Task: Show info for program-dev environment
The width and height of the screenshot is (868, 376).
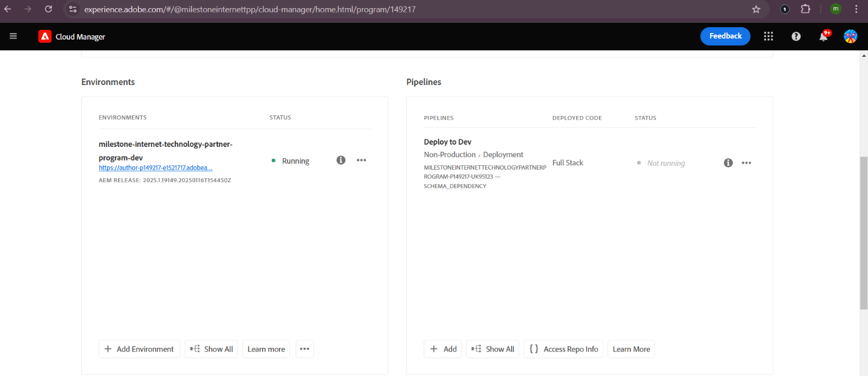Action: [341, 160]
